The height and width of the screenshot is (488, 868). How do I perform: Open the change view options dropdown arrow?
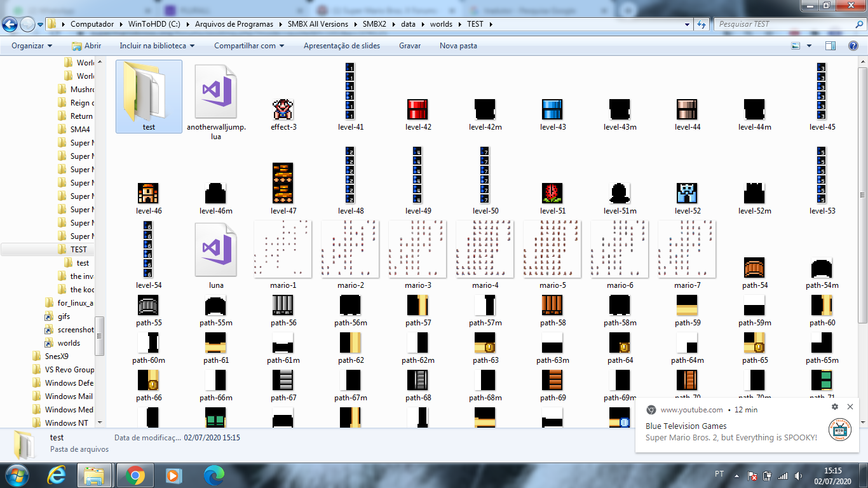[809, 46]
